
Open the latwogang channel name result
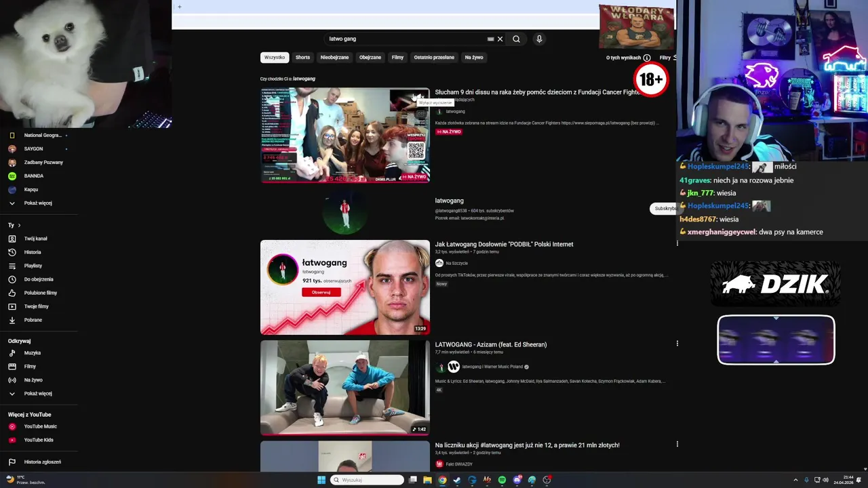pyautogui.click(x=449, y=201)
